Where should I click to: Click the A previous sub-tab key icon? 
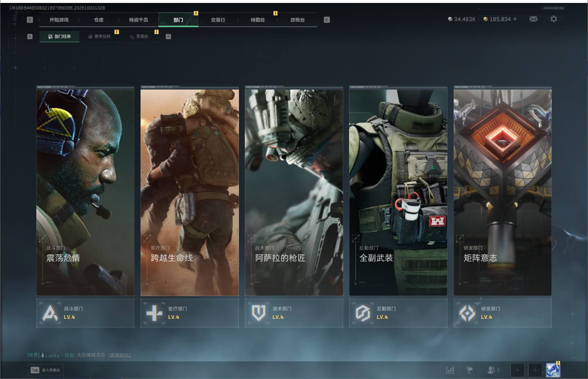click(30, 36)
